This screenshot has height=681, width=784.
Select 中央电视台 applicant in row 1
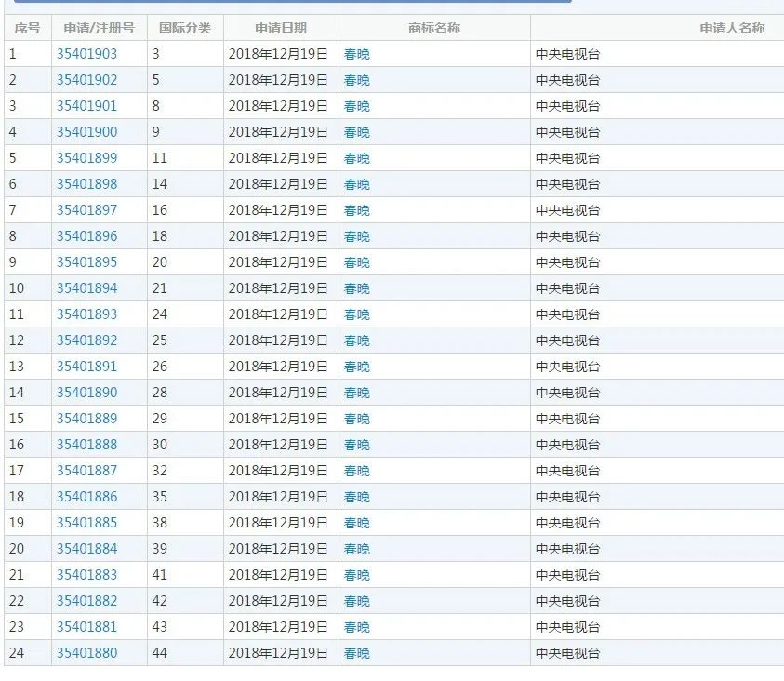pos(567,54)
